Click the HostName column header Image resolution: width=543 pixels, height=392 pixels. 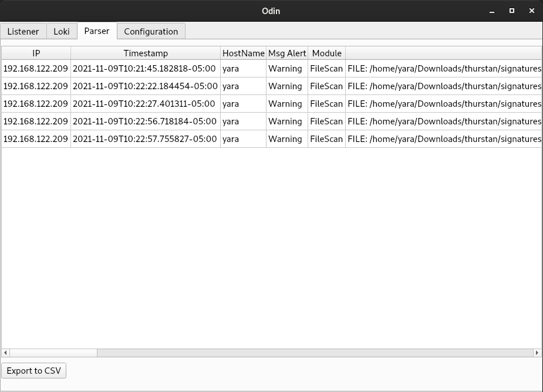243,53
